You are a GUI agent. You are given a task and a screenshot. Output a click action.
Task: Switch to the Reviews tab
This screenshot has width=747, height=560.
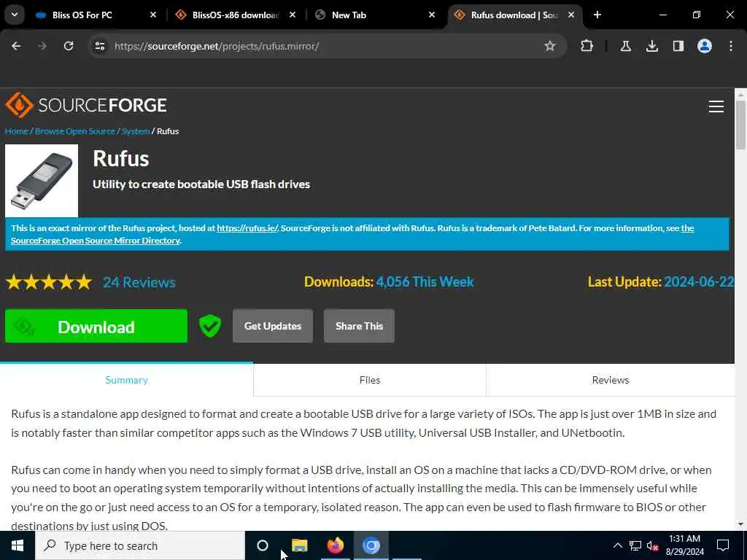[611, 380]
